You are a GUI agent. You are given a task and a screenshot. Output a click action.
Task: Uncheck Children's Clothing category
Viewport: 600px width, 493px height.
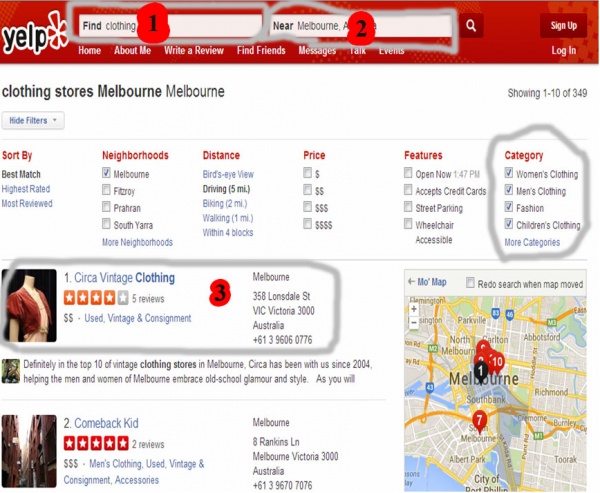click(509, 224)
